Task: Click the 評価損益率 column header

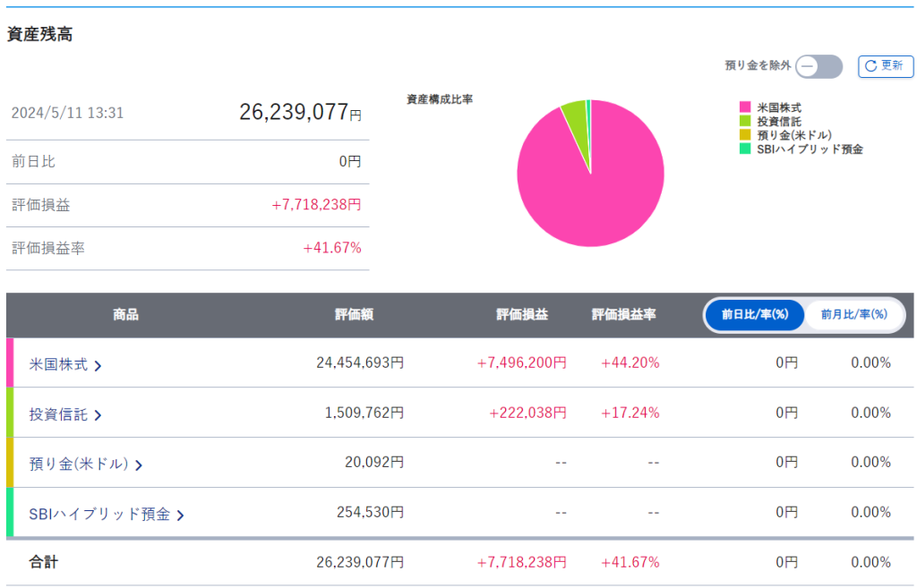Action: 624,314
